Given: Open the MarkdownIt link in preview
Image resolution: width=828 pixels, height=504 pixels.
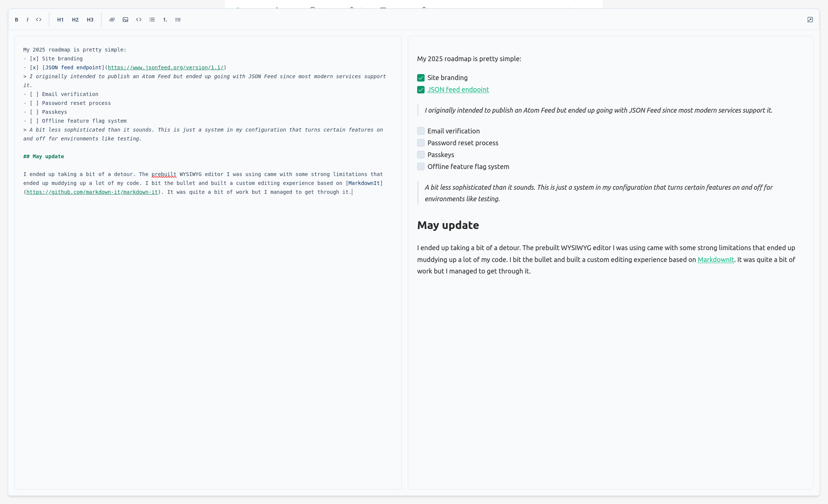Looking at the screenshot, I should 716,259.
